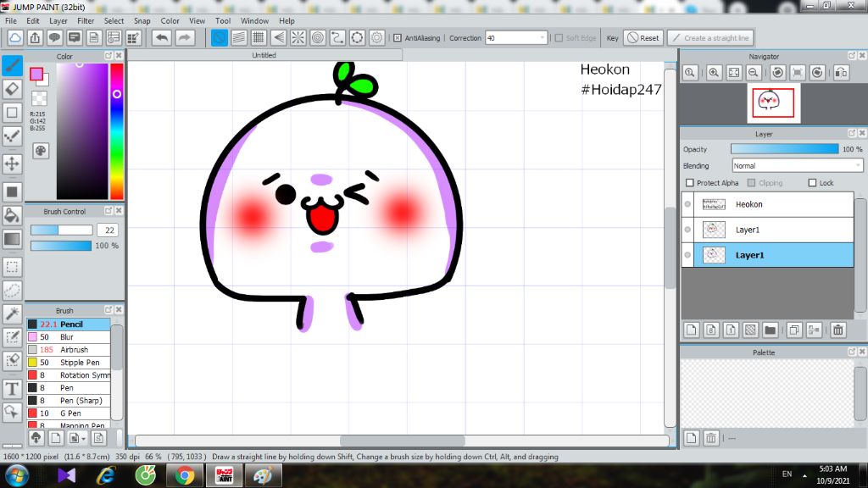Open the Filter menu
Image resolution: width=868 pixels, height=488 pixels.
86,20
